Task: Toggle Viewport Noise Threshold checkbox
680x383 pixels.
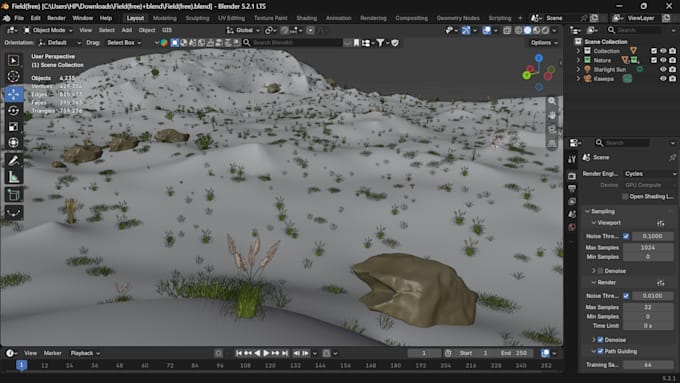Action: [x=626, y=236]
